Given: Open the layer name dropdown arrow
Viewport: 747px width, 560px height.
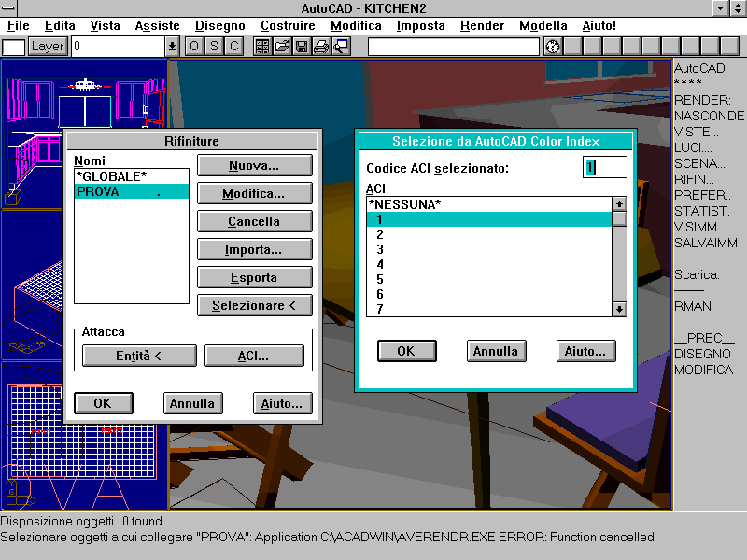Looking at the screenshot, I should tap(172, 47).
